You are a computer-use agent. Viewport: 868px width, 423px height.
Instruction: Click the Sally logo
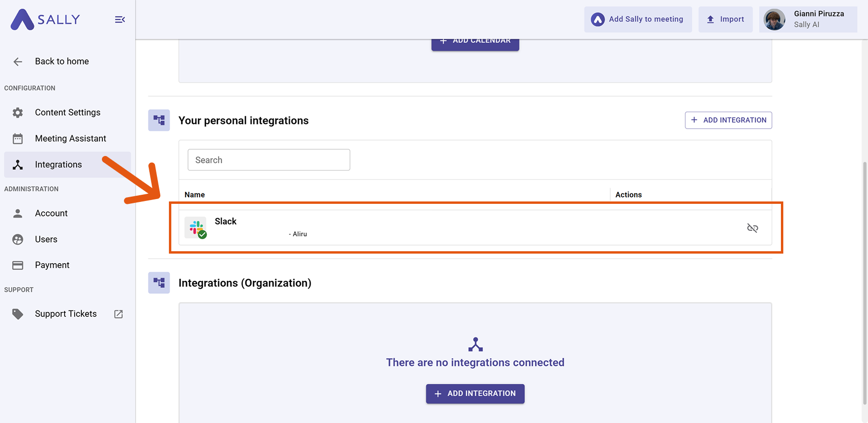point(45,20)
